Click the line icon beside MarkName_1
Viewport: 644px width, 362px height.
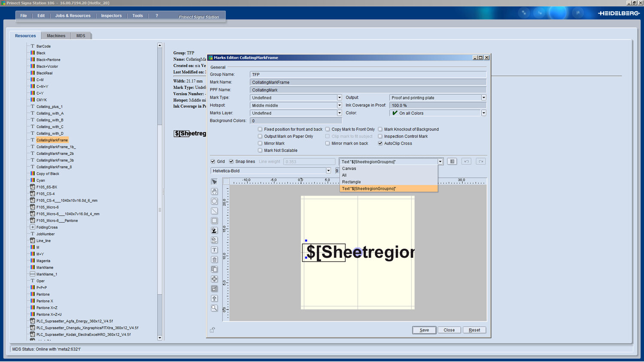tap(32, 274)
